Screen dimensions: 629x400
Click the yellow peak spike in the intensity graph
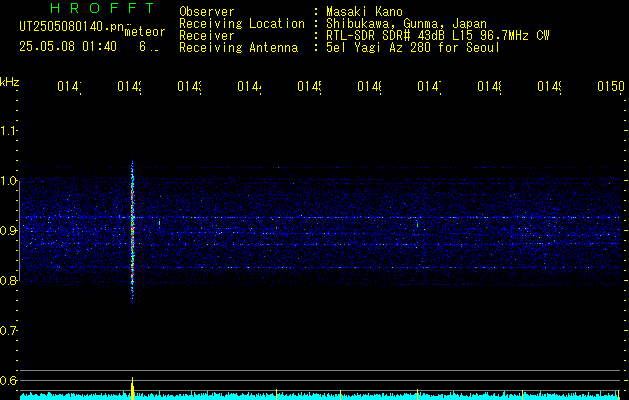132,388
